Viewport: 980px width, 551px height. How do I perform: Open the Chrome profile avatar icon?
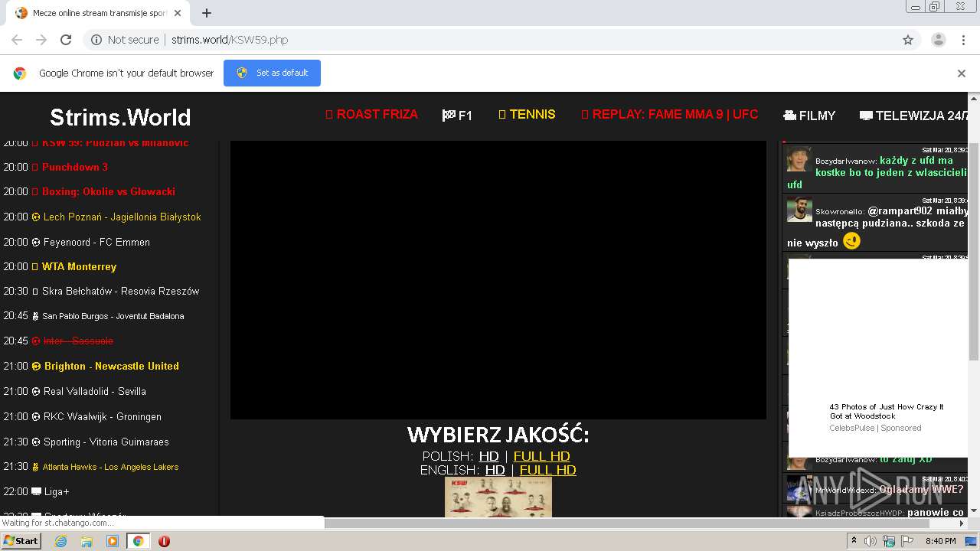tap(939, 40)
